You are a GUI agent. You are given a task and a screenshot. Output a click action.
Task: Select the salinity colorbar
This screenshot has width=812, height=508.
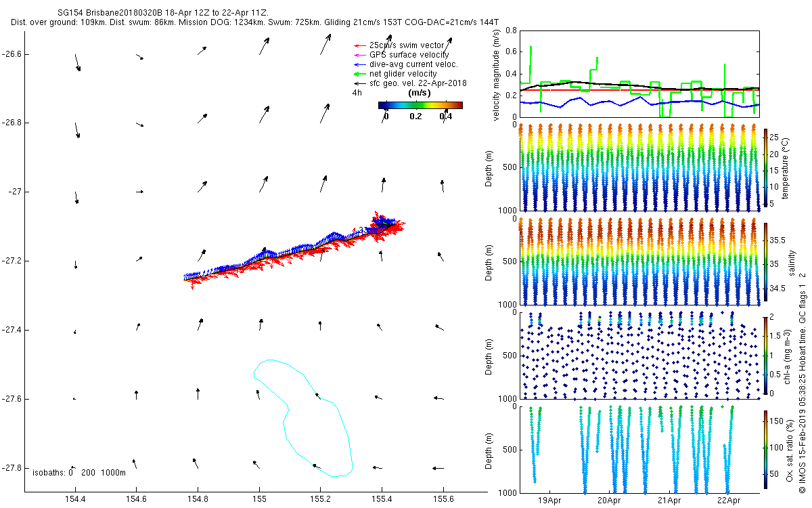[x=765, y=261]
